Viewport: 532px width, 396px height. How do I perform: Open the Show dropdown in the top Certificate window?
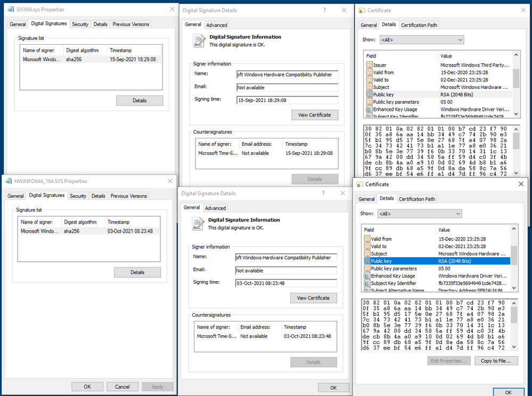(422, 40)
